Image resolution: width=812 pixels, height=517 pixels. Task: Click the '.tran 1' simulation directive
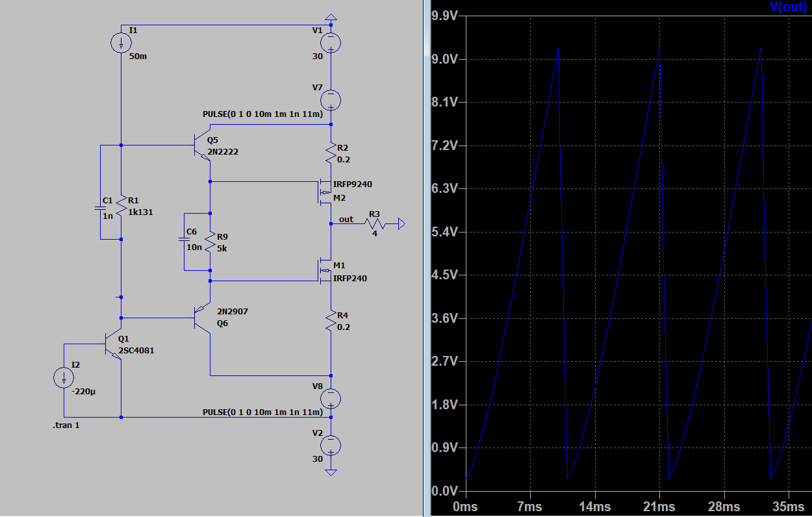point(66,425)
